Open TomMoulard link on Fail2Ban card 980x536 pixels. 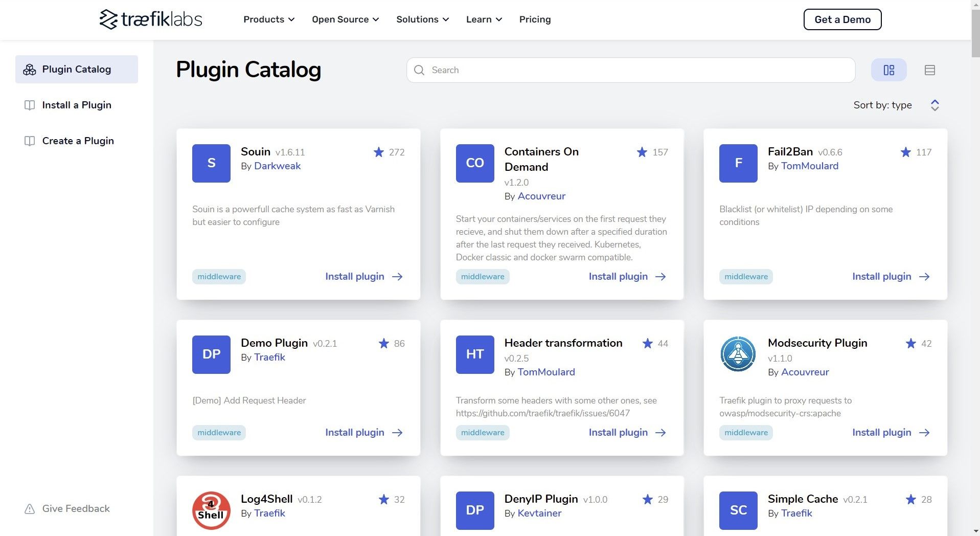click(x=810, y=166)
